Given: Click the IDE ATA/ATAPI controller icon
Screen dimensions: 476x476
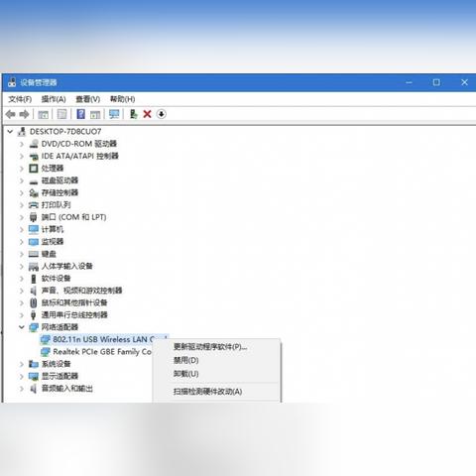Looking at the screenshot, I should point(34,156).
